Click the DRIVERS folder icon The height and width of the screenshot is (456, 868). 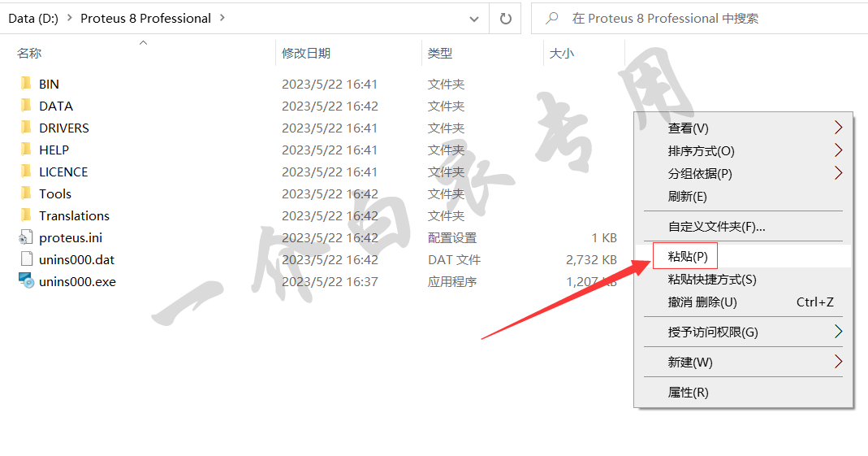[x=25, y=128]
